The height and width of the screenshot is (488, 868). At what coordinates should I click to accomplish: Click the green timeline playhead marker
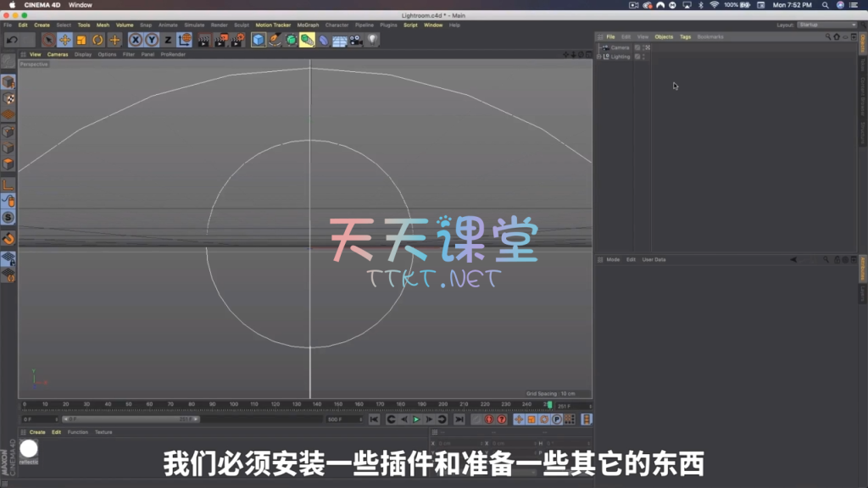(549, 405)
